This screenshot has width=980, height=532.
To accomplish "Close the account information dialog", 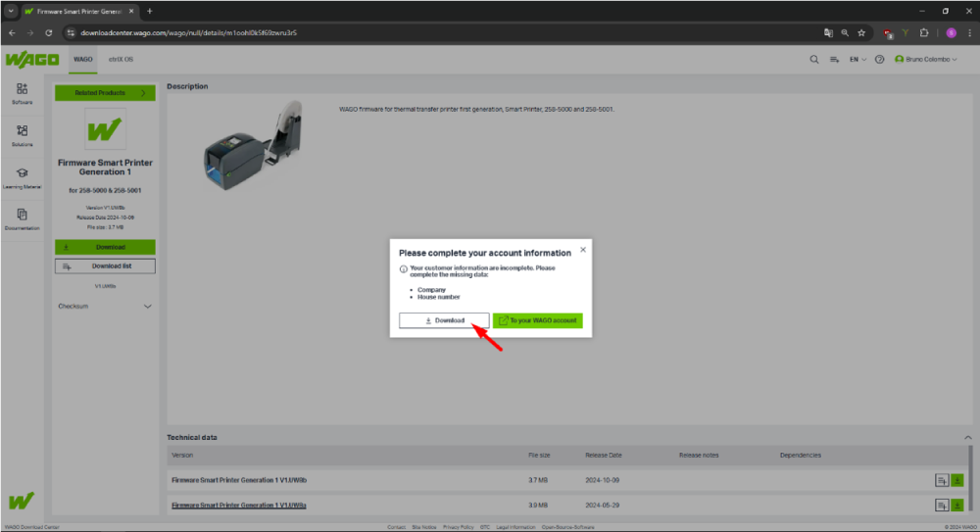I will (x=583, y=250).
